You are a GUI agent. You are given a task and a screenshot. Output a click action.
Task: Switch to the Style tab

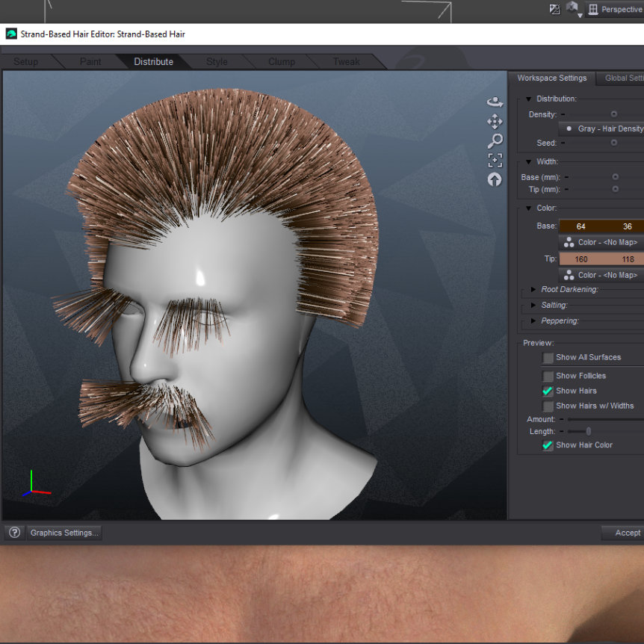click(x=217, y=62)
